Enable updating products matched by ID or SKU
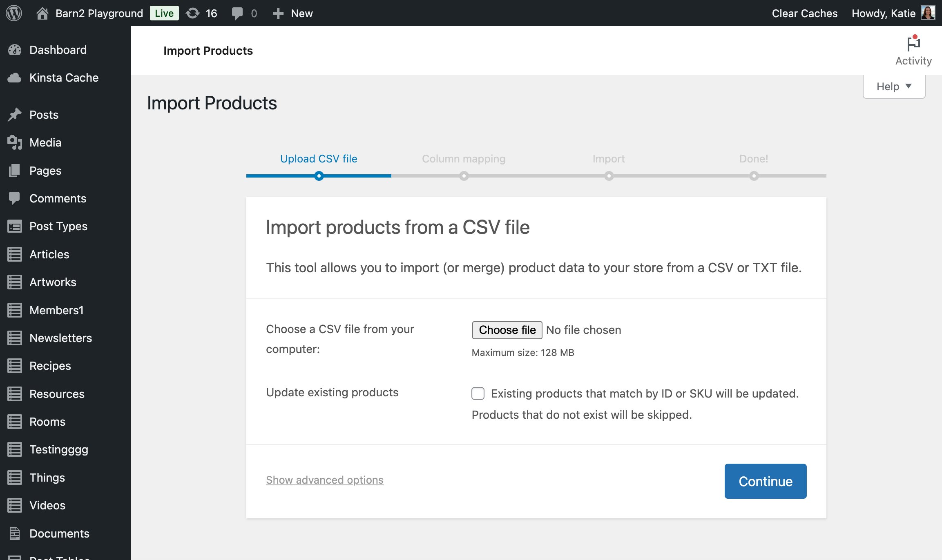942x560 pixels. coord(478,393)
